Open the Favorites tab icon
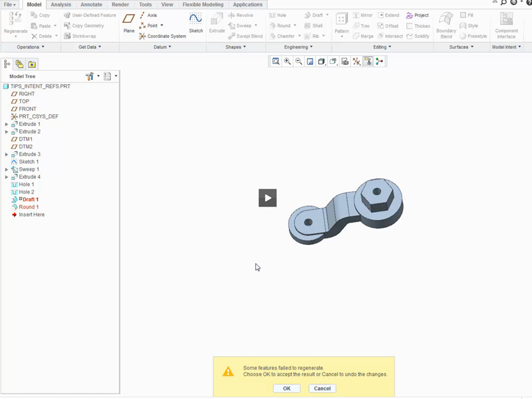This screenshot has height=399, width=532. coord(32,64)
